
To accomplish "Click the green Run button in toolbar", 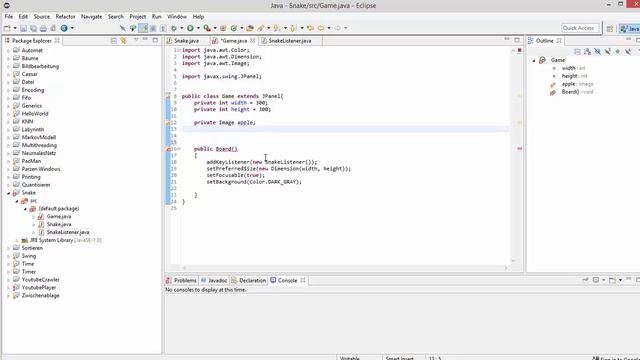I will pos(190,28).
